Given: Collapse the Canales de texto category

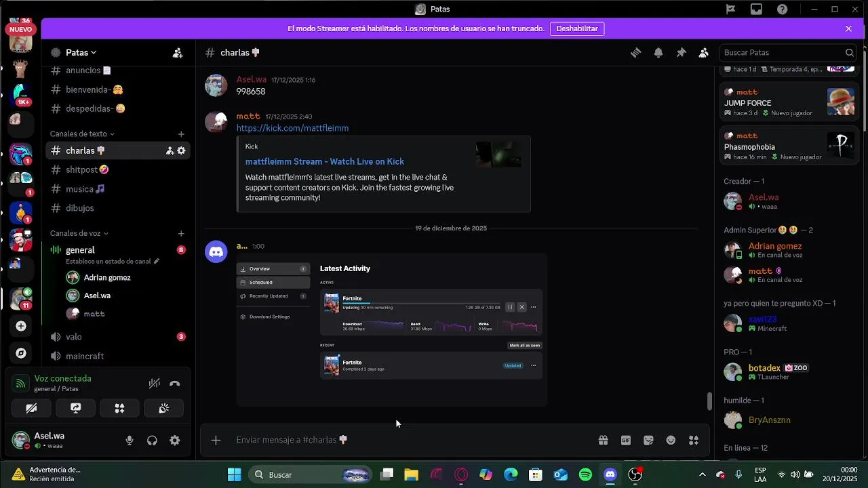Looking at the screenshot, I should (82, 134).
